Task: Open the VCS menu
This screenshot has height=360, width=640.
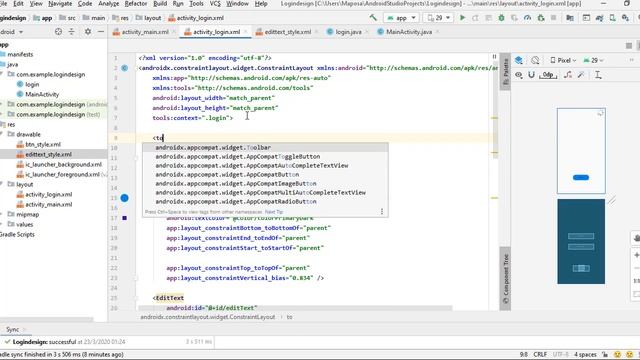Action: click(215, 4)
